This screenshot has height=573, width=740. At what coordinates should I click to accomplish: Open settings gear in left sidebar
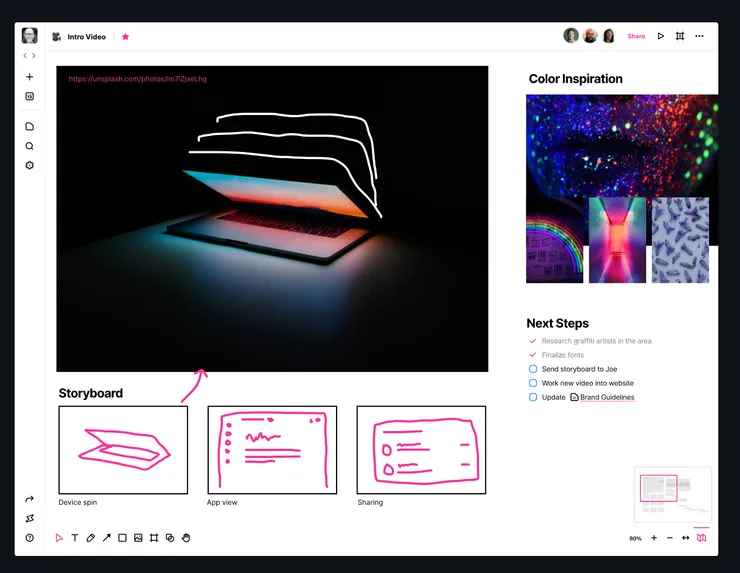pos(29,165)
